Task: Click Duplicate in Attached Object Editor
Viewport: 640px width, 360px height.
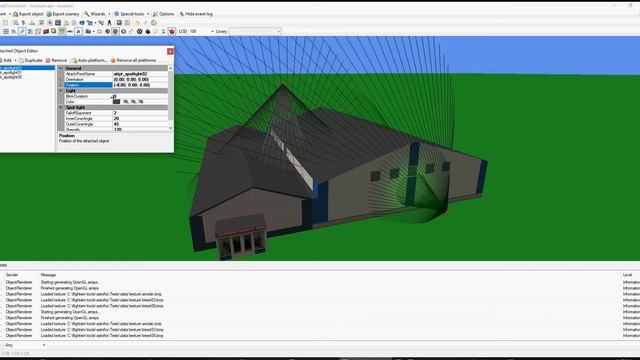Action: point(31,60)
